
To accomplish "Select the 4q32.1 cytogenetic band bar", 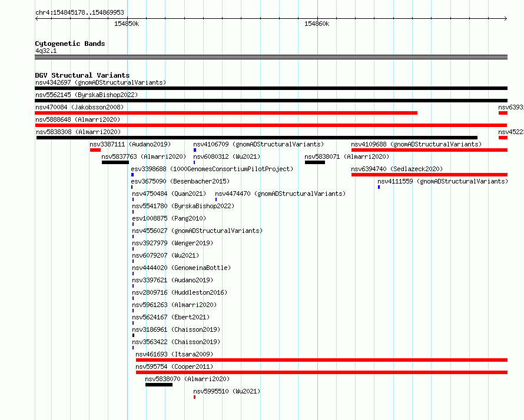I will pos(271,58).
